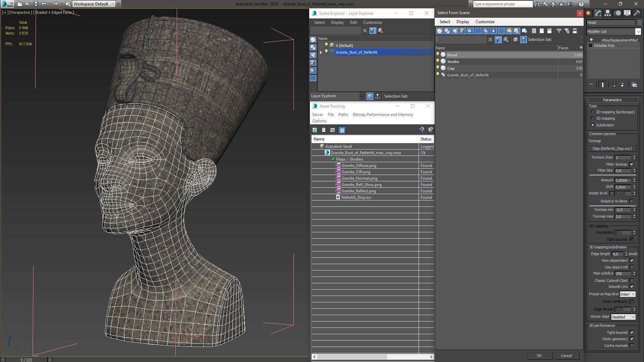This screenshot has height=362, width=644.
Task: Click Cancel in Select From Scene
Action: point(566,356)
